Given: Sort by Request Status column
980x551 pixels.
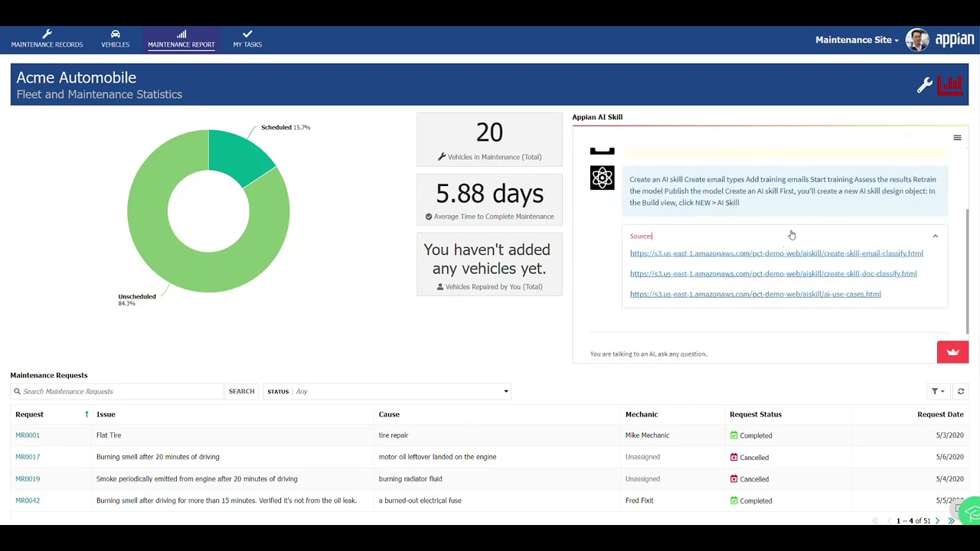Looking at the screenshot, I should (756, 415).
